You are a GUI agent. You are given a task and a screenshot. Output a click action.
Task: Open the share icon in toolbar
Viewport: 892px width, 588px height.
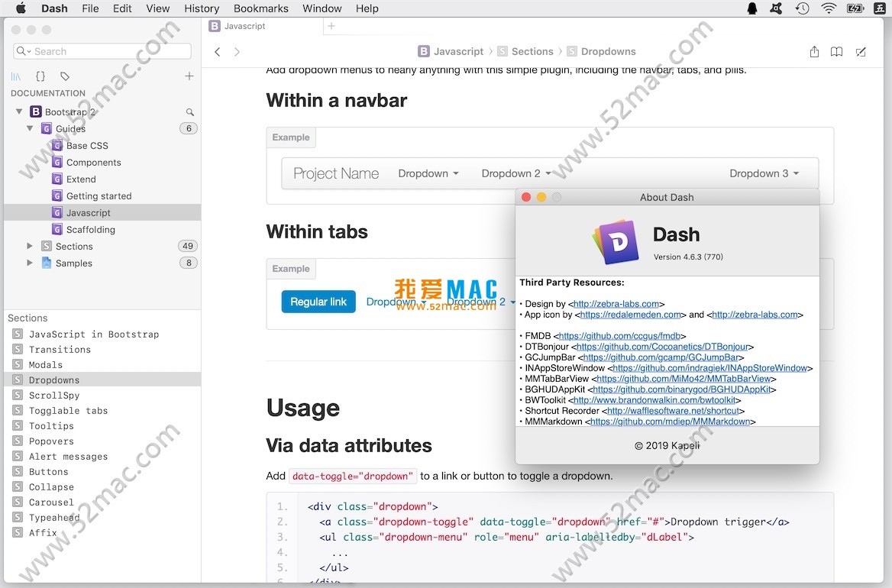(x=814, y=52)
